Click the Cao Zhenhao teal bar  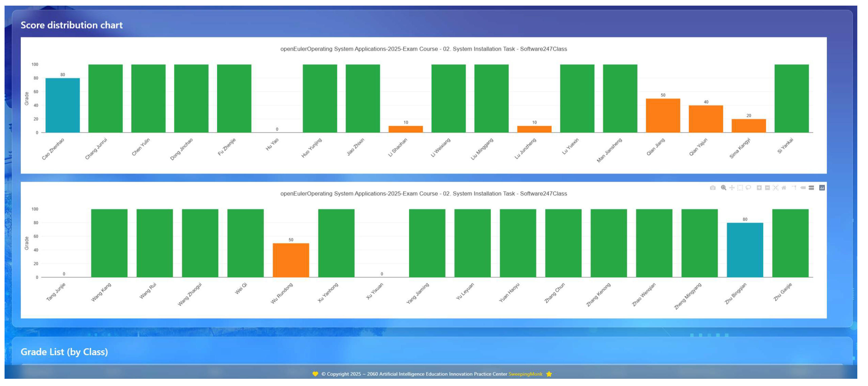coord(63,105)
